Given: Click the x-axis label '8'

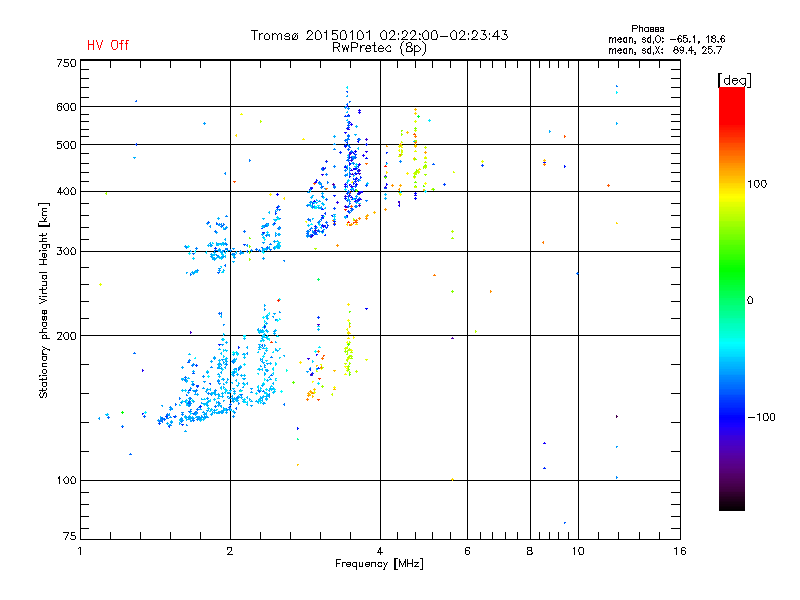Looking at the screenshot, I should [x=530, y=551].
